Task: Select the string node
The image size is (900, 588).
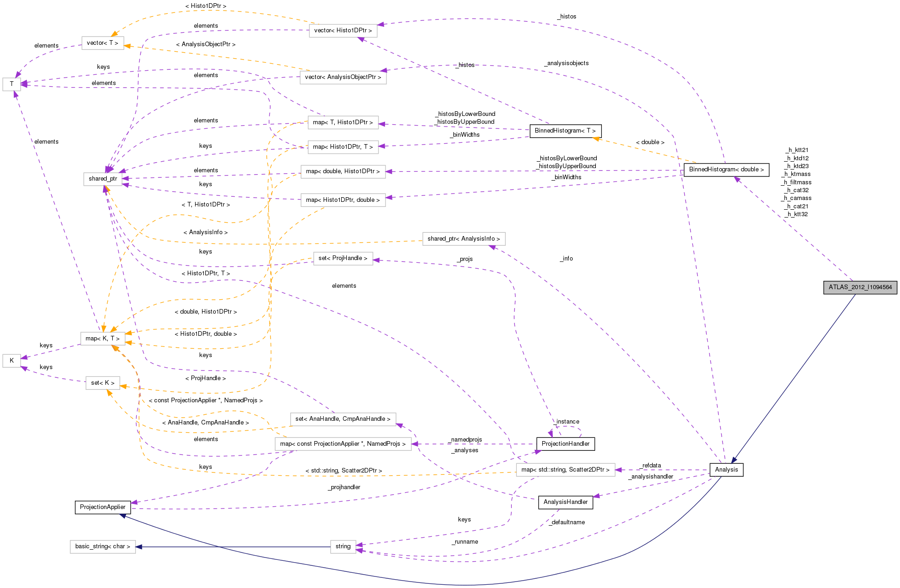Action: (x=343, y=546)
